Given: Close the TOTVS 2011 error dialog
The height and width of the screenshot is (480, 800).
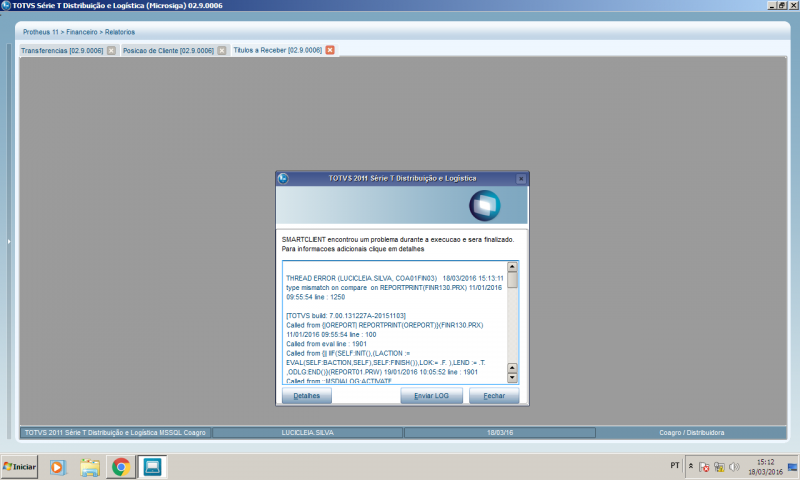Looking at the screenshot, I should click(x=521, y=179).
